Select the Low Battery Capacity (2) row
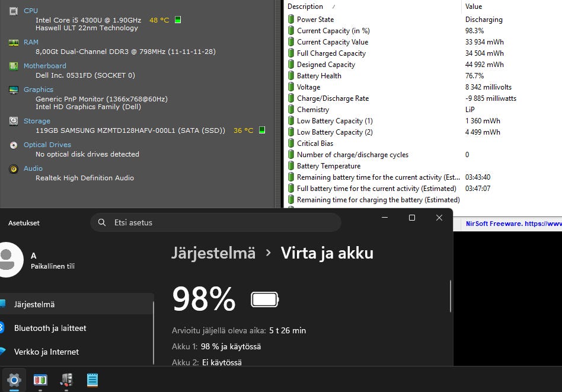The height and width of the screenshot is (392, 562). [423, 132]
